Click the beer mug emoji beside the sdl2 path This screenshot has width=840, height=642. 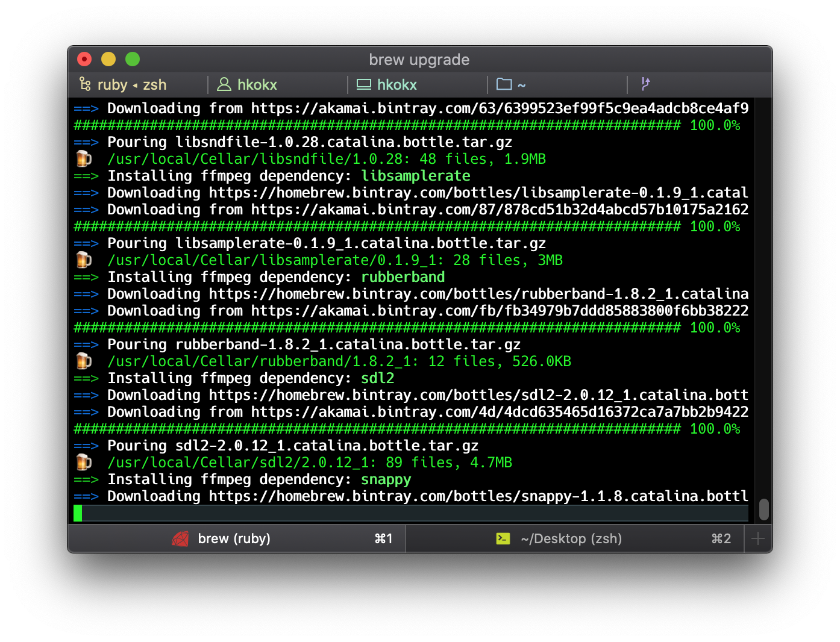[84, 462]
